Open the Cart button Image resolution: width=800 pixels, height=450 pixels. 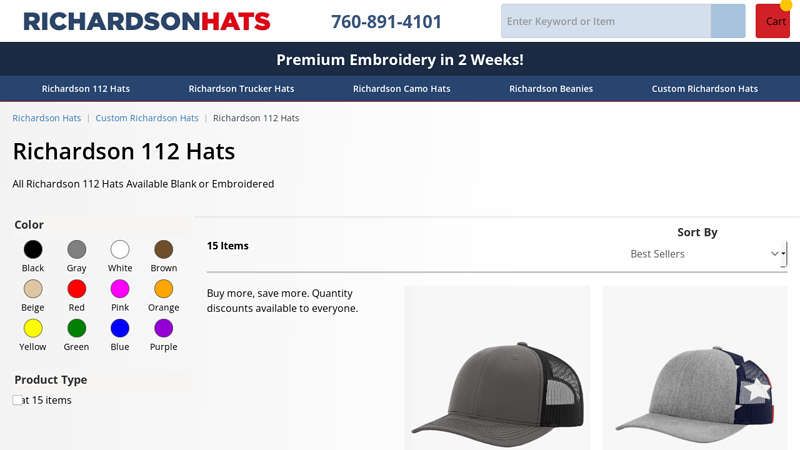(772, 21)
